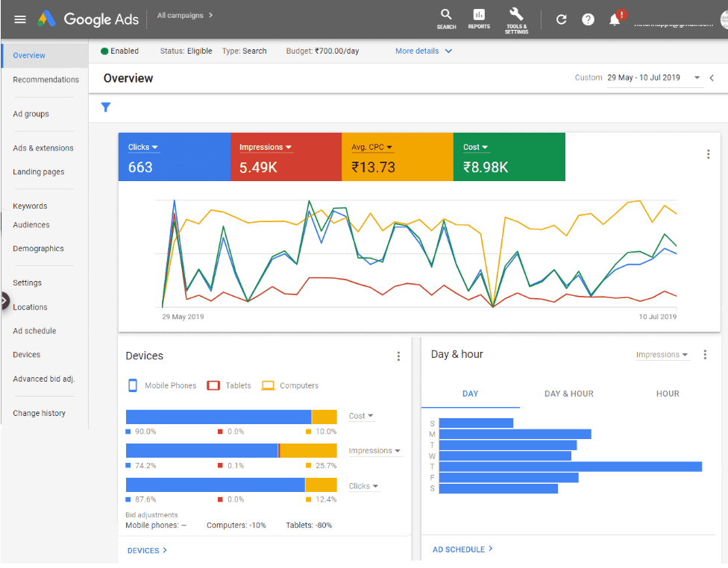Viewport: 728px width, 568px height.
Task: Click the Computers legend icon
Action: (268, 385)
